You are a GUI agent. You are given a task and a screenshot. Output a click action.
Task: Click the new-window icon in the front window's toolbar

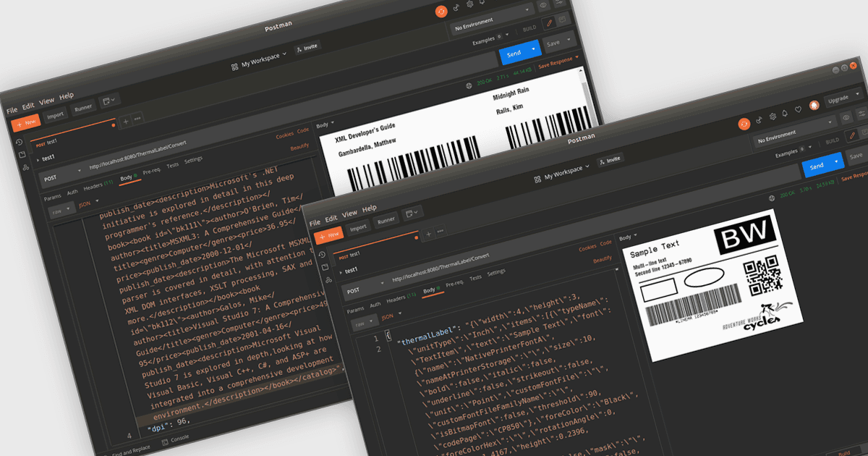click(x=412, y=214)
